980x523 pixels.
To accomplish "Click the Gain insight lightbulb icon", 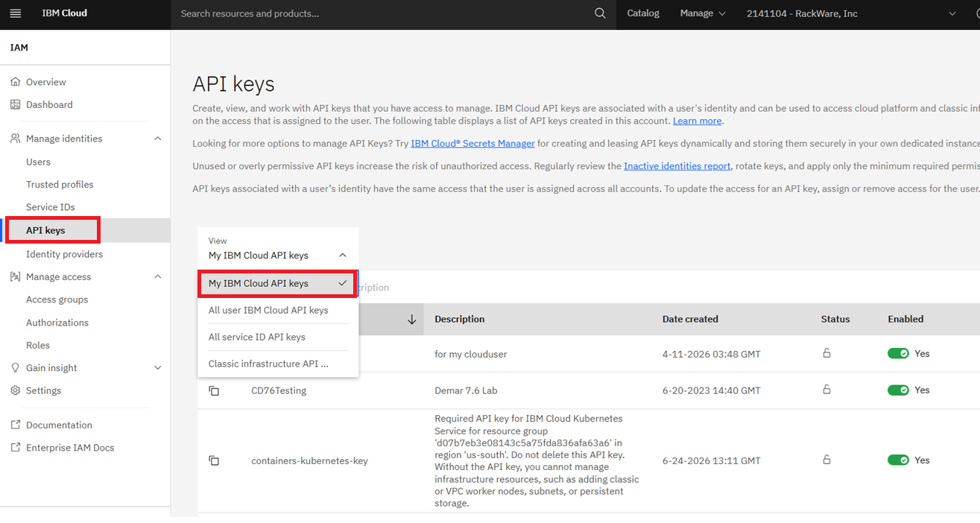I will (15, 368).
